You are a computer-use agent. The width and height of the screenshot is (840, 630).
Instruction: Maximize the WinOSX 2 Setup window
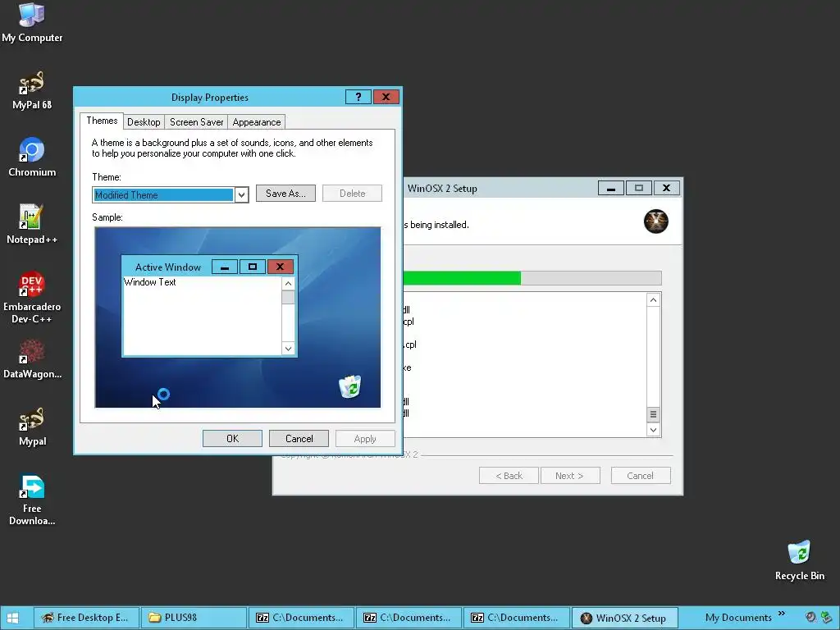click(x=638, y=188)
